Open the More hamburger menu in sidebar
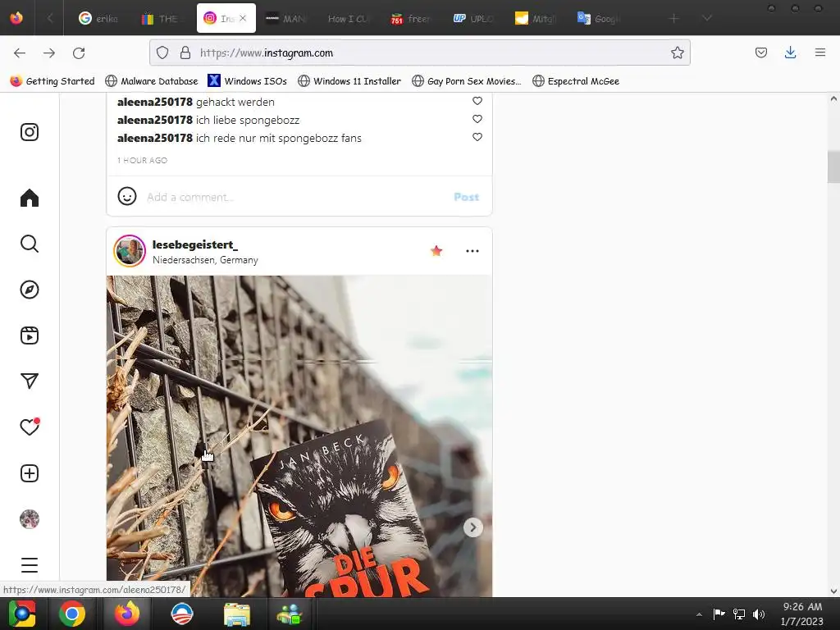Viewport: 840px width, 630px height. [x=30, y=565]
